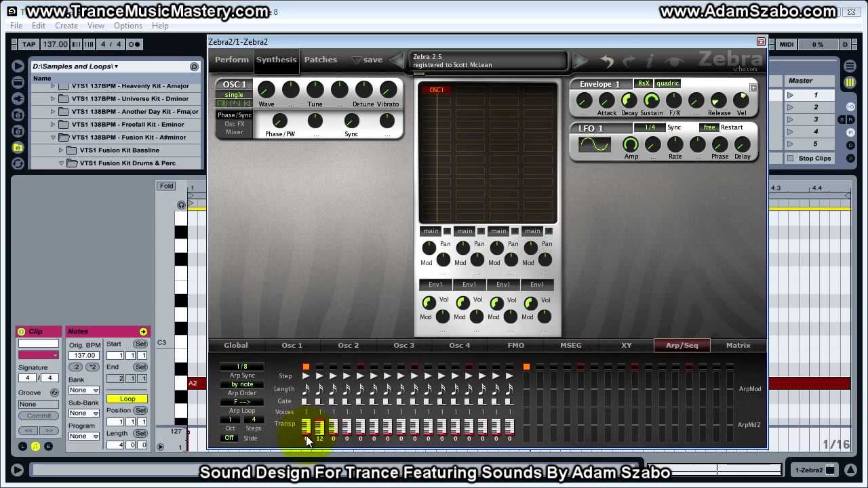868x488 pixels.
Task: Select file browser 2 icon
Action: pyautogui.click(x=18, y=131)
